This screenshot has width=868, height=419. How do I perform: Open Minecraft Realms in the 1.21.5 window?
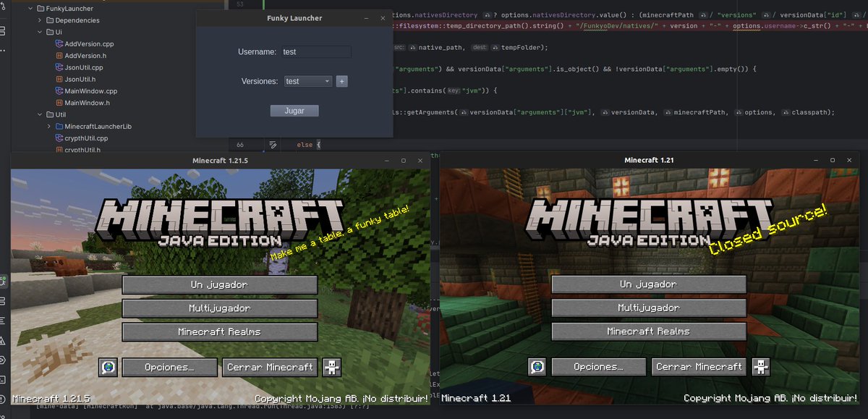point(220,332)
